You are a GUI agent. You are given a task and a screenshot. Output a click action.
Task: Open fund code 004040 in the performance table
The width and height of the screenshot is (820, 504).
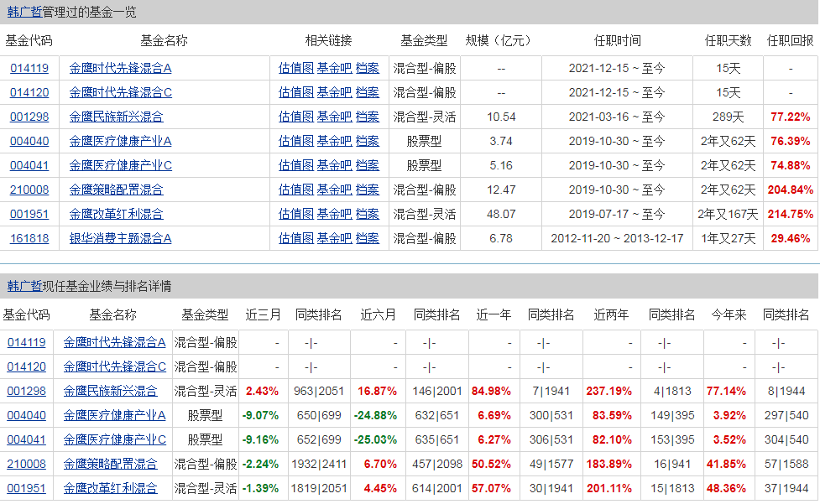(27, 415)
